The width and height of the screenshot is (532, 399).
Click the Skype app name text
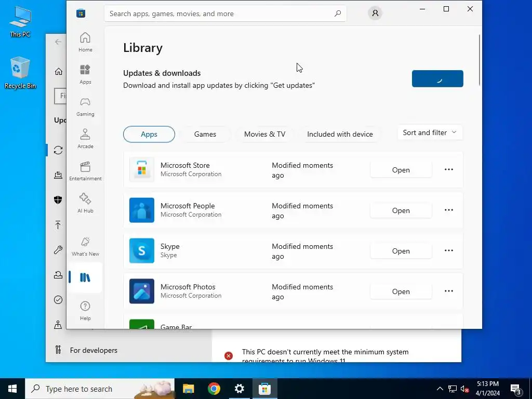click(x=170, y=246)
